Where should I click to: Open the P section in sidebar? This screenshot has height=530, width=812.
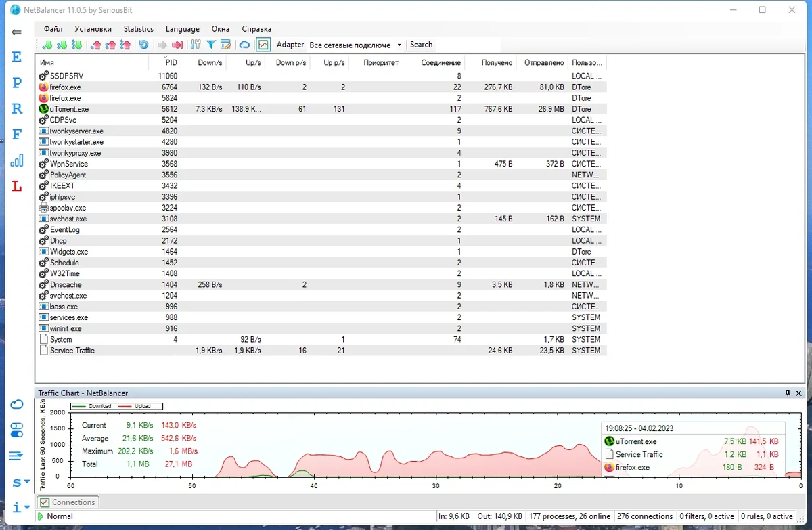pos(17,83)
